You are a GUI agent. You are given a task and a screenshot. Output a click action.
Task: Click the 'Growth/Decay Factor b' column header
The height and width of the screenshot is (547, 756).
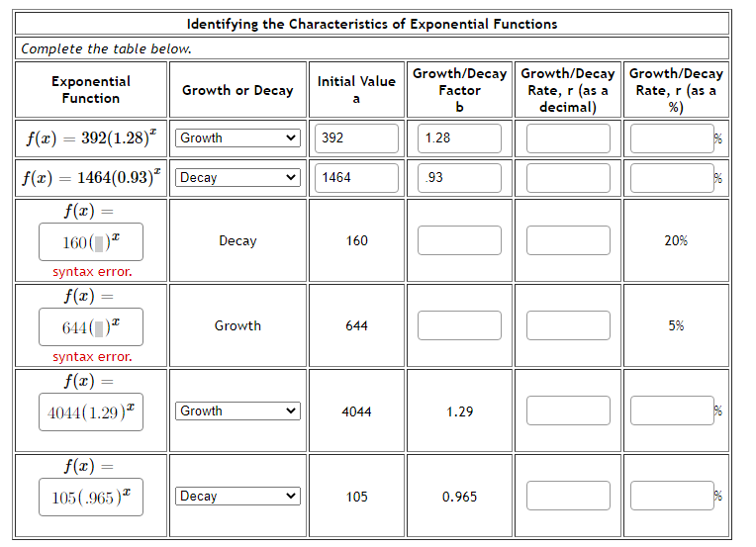point(459,90)
